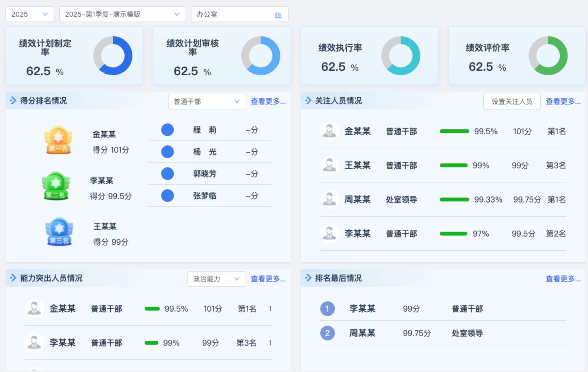Click arrow icon beside 关注人员情况
The width and height of the screenshot is (588, 372).
(x=308, y=100)
